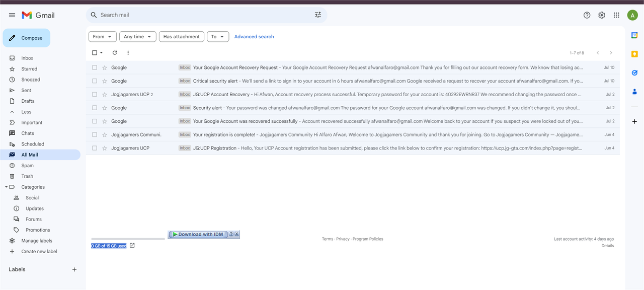Create a new label plus icon beside Labels
The height and width of the screenshot is (290, 644).
click(x=74, y=269)
